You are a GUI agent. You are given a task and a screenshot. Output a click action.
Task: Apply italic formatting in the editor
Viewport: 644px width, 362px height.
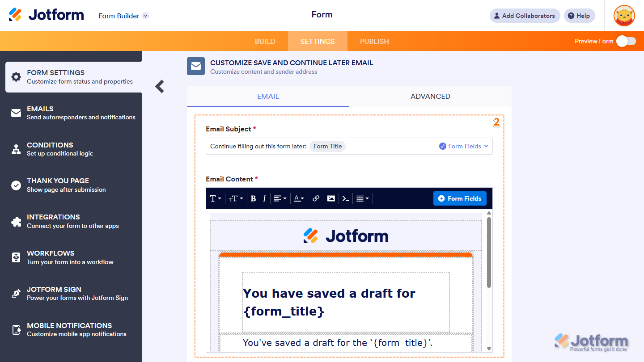tap(264, 198)
